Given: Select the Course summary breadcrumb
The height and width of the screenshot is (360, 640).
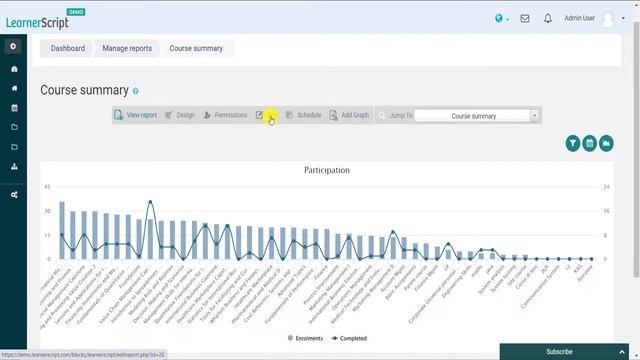Looking at the screenshot, I should click(196, 48).
